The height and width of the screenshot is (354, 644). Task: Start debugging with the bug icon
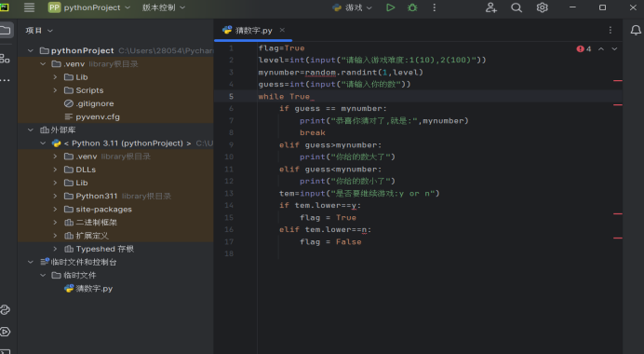point(412,7)
